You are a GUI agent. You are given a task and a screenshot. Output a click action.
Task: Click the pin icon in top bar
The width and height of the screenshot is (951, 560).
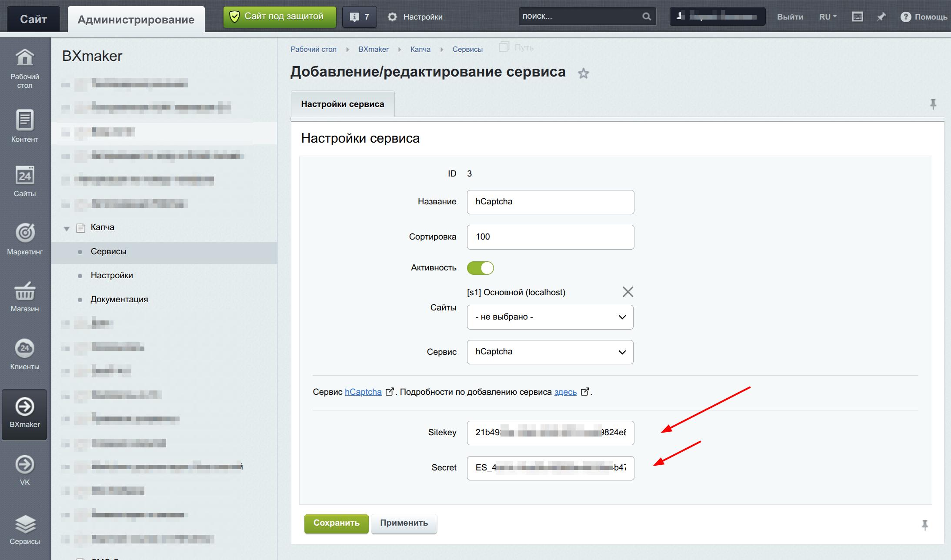881,17
